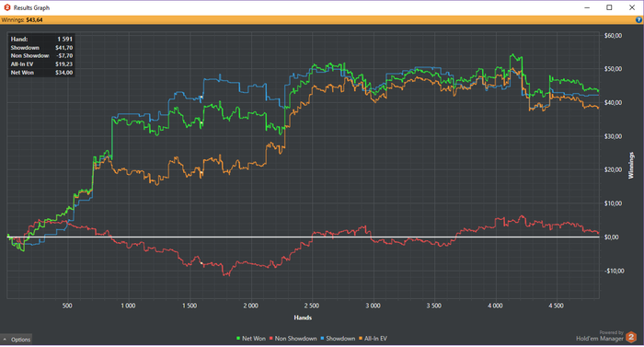
Task: Minimize the Results Graph window
Action: [x=587, y=7]
